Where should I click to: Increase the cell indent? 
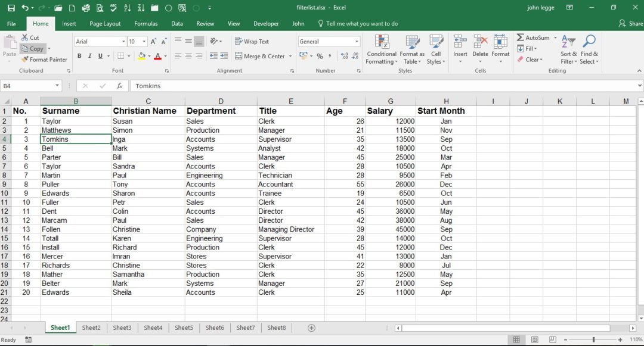coord(224,56)
